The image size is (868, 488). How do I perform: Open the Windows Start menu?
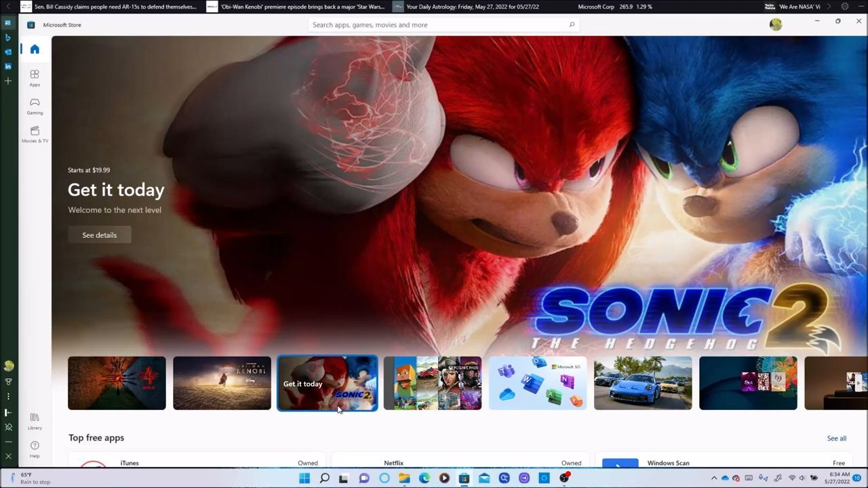304,478
